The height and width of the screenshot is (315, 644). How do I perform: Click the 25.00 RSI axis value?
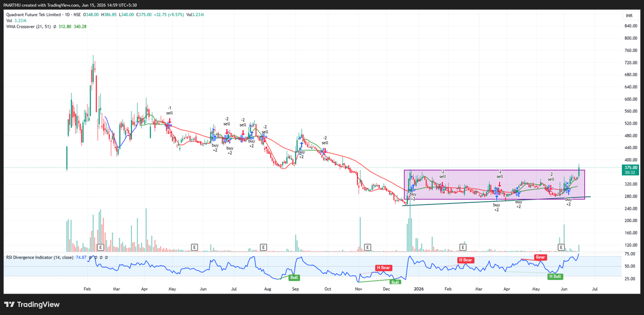click(630, 279)
